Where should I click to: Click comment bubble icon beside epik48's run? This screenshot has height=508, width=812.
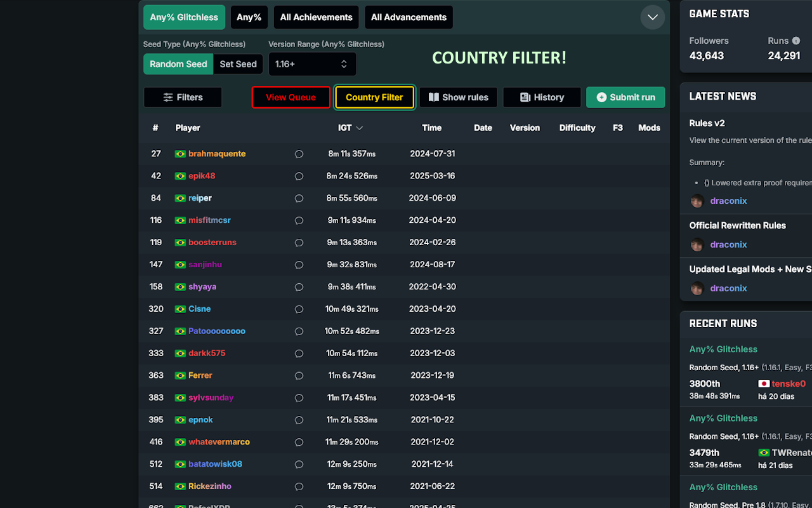point(299,176)
